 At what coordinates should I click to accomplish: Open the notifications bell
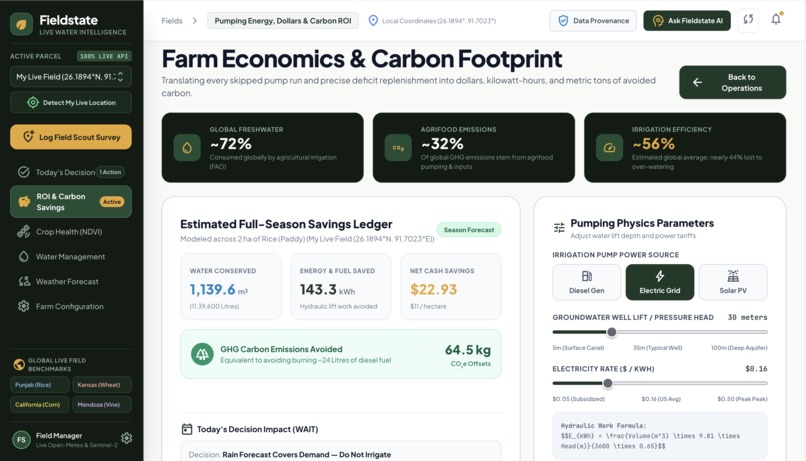776,20
